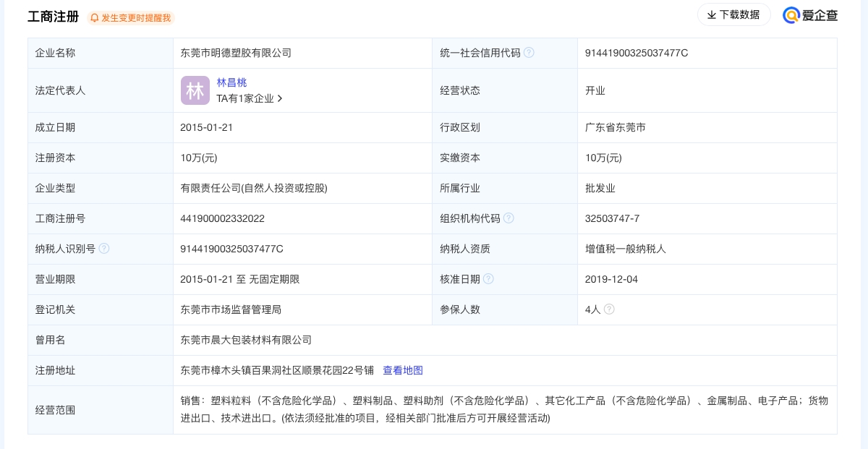This screenshot has width=868, height=449.
Task: Click insured count 4人
Action: (593, 309)
